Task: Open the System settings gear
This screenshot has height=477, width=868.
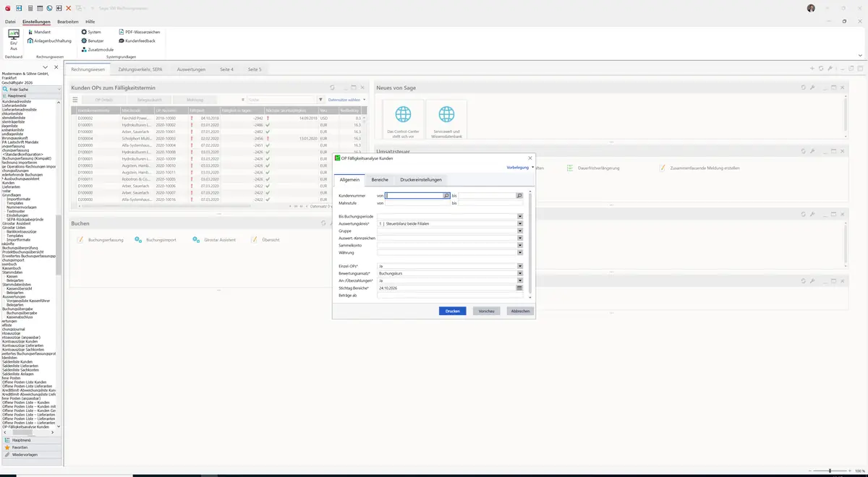Action: (x=91, y=32)
